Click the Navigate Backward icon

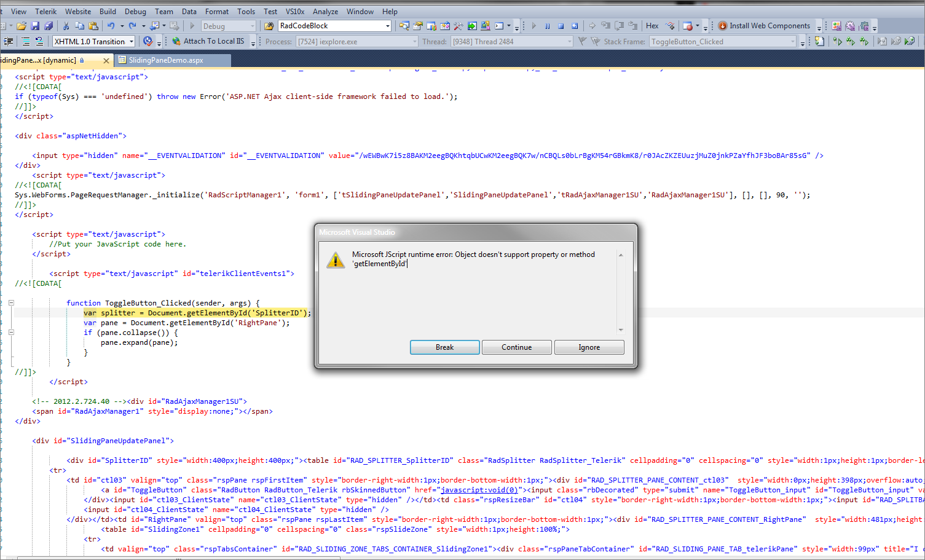[x=154, y=26]
